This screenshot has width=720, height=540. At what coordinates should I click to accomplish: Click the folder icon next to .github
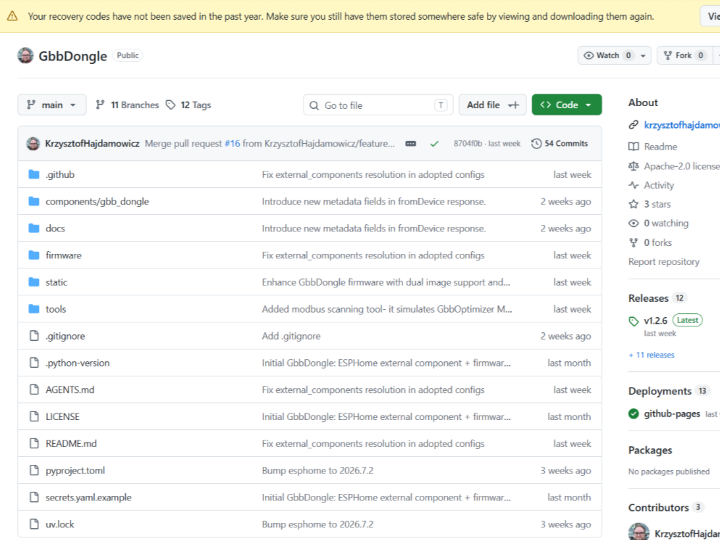pos(34,174)
